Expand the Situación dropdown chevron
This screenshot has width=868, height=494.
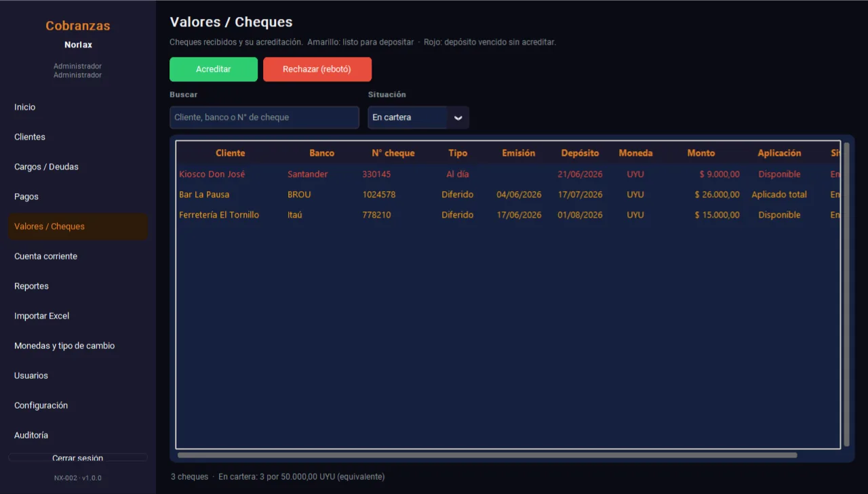458,117
